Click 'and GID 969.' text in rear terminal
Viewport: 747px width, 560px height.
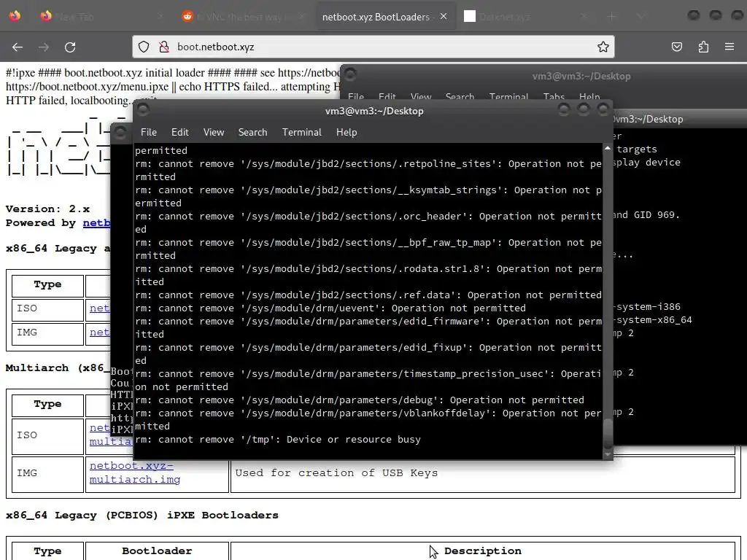[646, 215]
